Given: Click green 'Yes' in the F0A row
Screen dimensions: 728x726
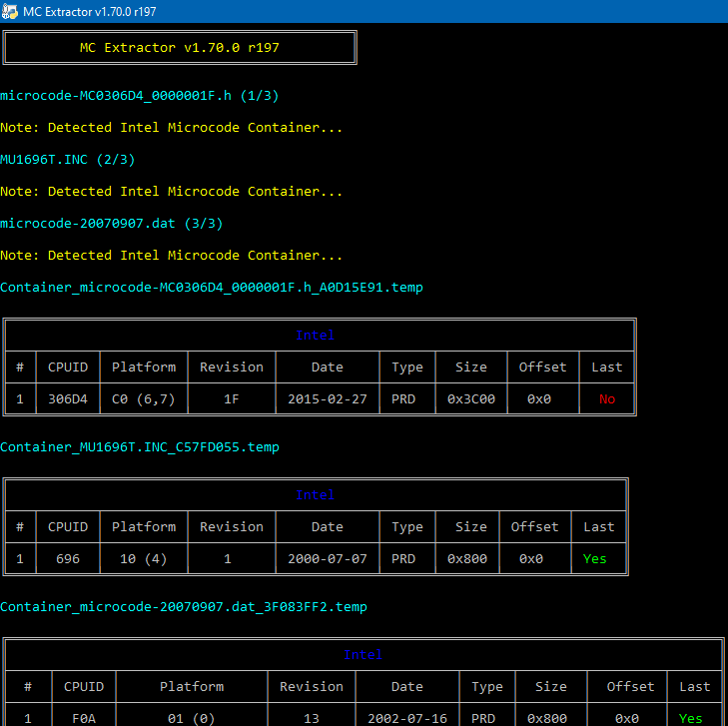Looking at the screenshot, I should tap(690, 719).
